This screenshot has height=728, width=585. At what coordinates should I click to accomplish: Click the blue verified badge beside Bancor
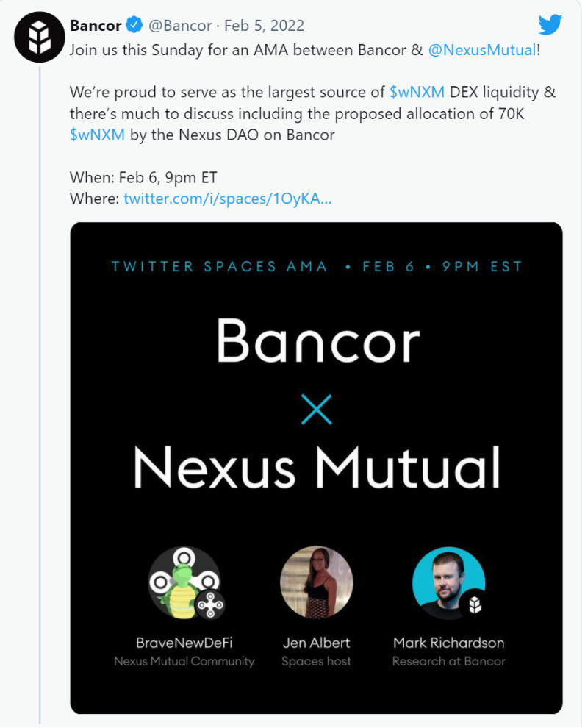134,24
